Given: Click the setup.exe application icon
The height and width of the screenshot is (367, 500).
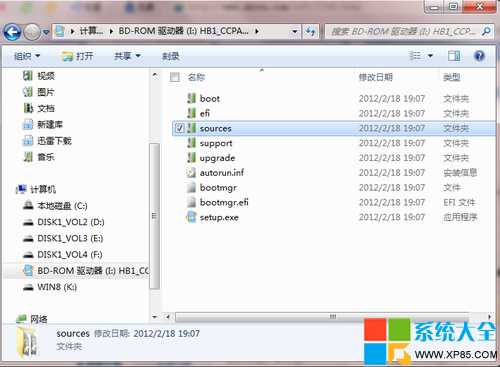Looking at the screenshot, I should click(x=191, y=217).
